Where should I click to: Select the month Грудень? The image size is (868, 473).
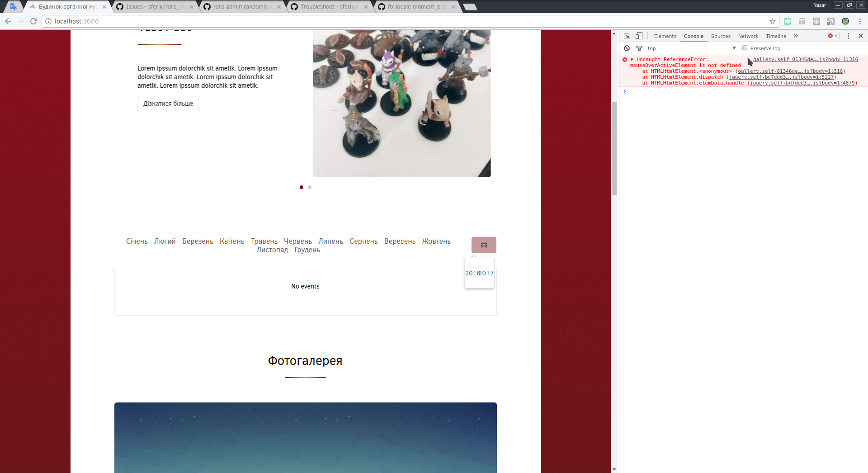click(x=307, y=250)
